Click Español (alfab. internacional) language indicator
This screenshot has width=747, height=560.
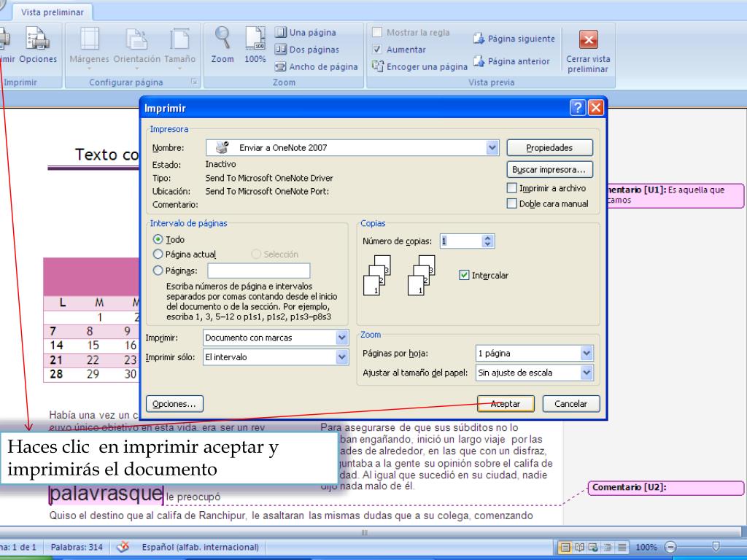tap(200, 547)
